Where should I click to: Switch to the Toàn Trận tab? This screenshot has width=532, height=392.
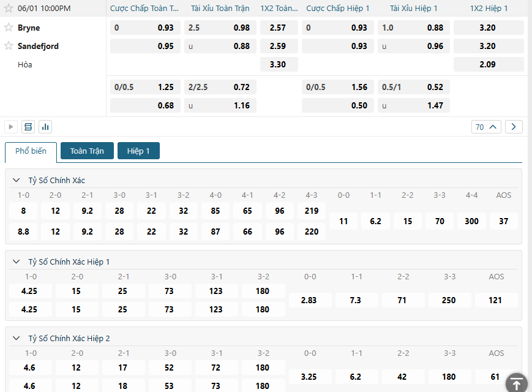(87, 151)
